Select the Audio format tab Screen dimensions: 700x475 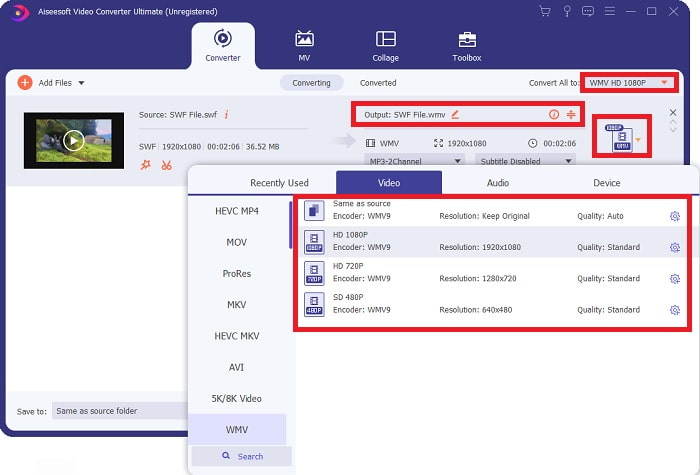(498, 183)
